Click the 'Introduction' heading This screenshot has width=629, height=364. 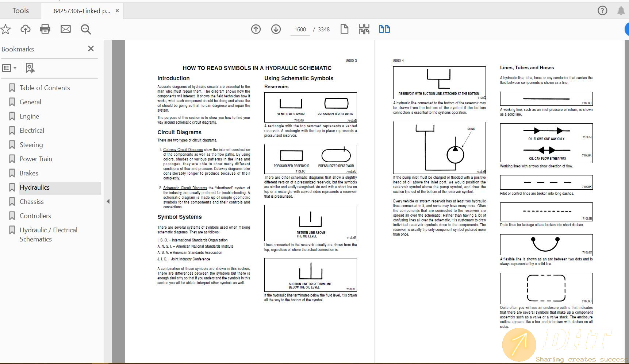pyautogui.click(x=173, y=78)
